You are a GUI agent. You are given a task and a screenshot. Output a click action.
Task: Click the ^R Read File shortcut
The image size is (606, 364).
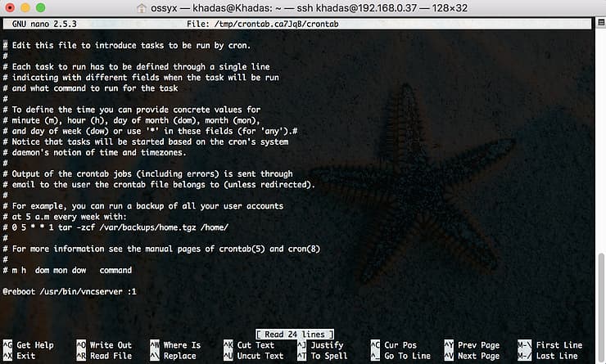(x=103, y=356)
